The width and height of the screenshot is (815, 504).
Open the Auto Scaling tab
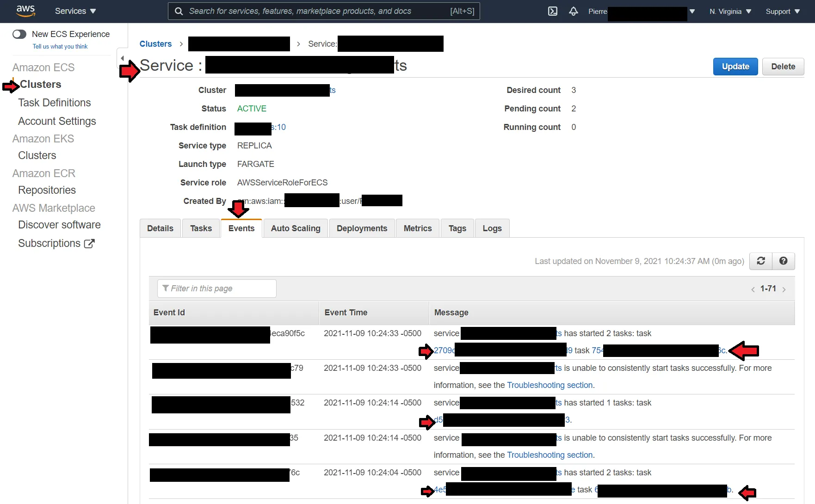[296, 228]
